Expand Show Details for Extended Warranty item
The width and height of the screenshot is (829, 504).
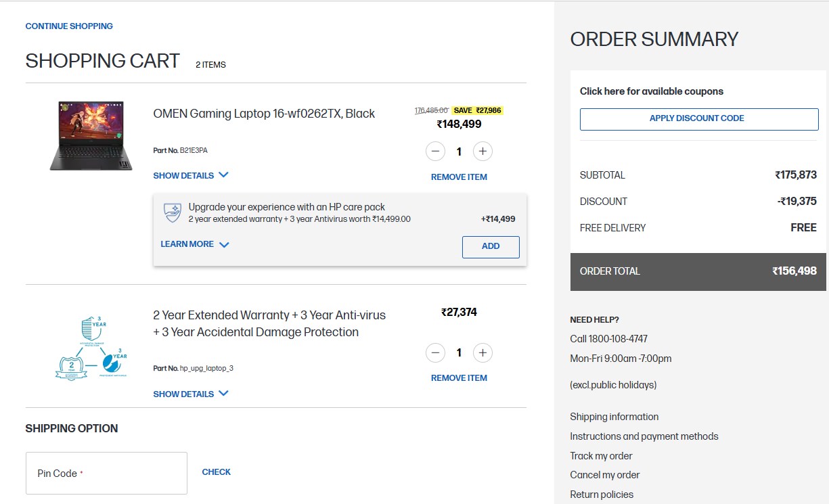coord(190,394)
